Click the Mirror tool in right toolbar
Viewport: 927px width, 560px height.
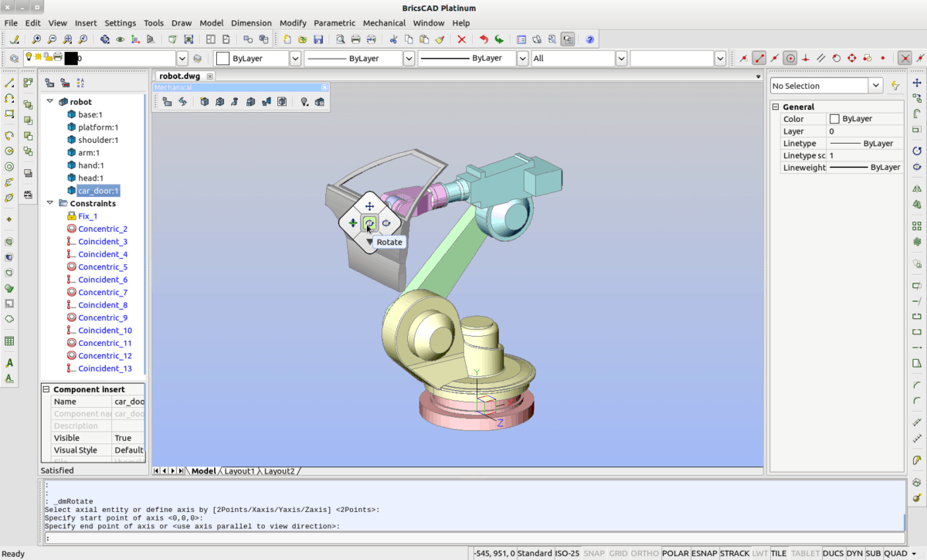917,188
